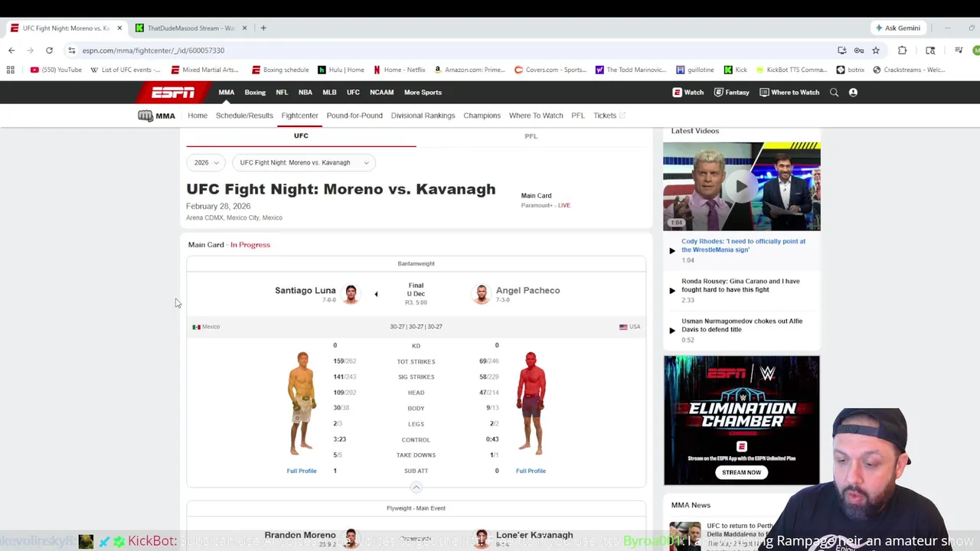Image resolution: width=980 pixels, height=551 pixels.
Task: Click the address bar URL
Action: pyautogui.click(x=153, y=51)
